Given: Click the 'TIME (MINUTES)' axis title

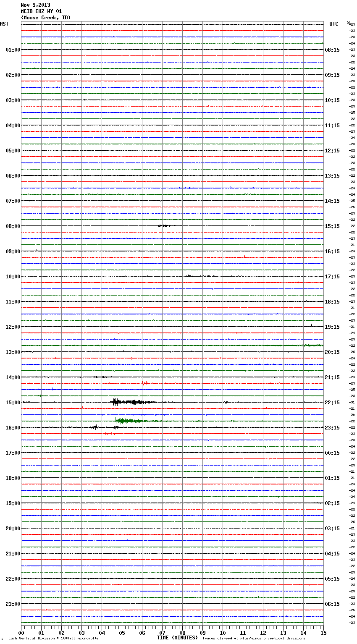Looking at the screenshot, I should [177, 638].
